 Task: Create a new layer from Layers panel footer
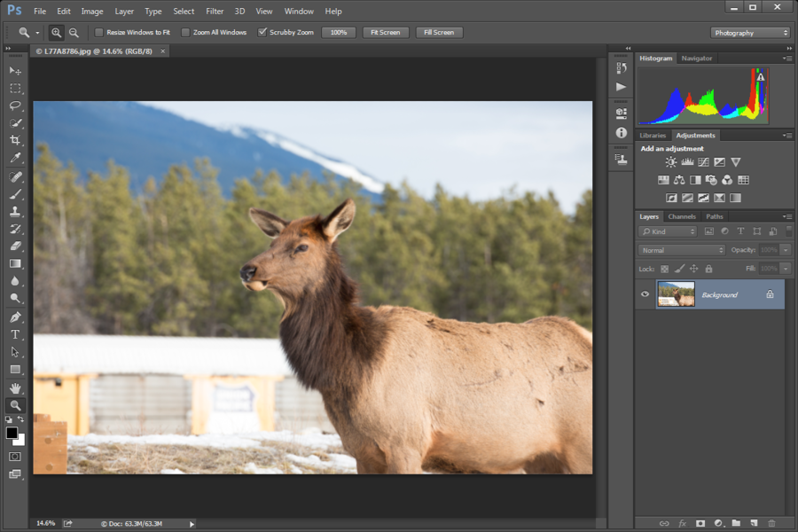(754, 523)
